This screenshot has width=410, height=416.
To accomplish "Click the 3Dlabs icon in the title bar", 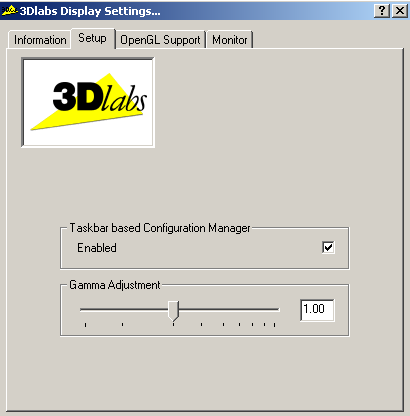I will click(10, 11).
